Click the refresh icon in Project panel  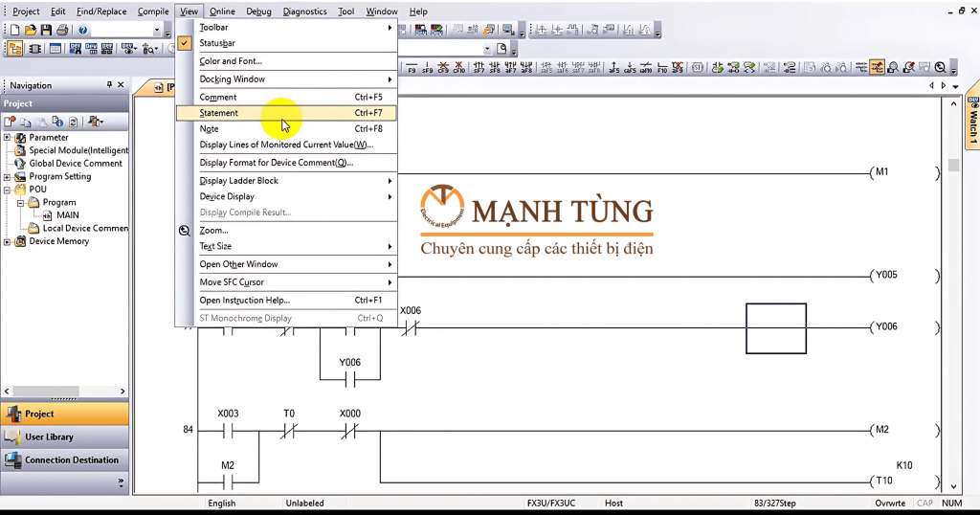[73, 122]
